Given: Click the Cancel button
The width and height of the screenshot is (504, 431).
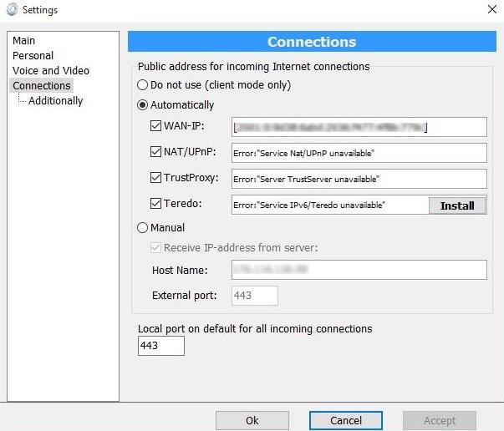Looking at the screenshot, I should [345, 420].
